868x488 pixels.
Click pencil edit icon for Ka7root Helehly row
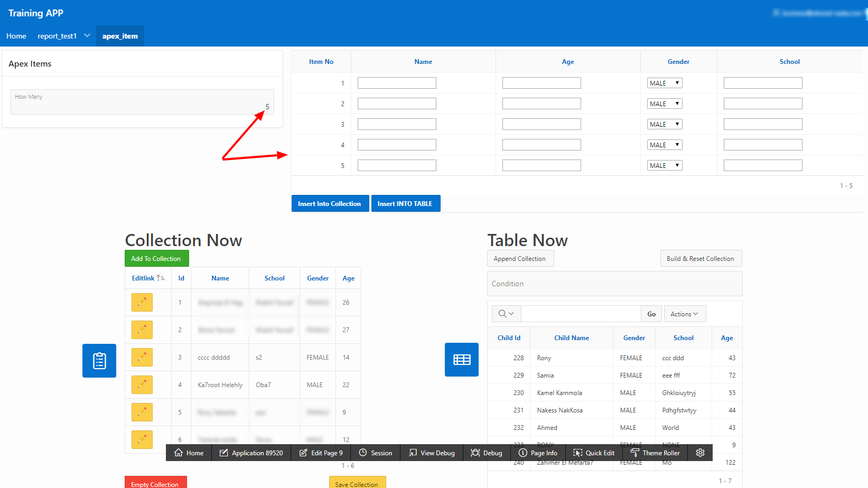pyautogui.click(x=142, y=385)
